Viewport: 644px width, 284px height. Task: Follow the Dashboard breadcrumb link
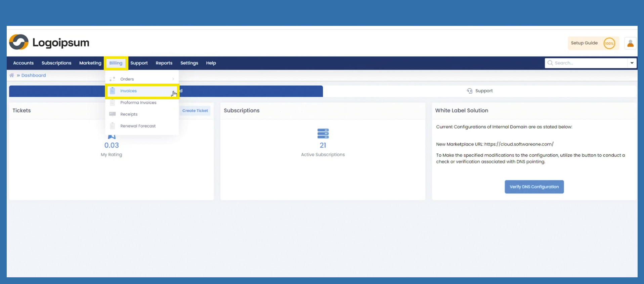pyautogui.click(x=34, y=76)
